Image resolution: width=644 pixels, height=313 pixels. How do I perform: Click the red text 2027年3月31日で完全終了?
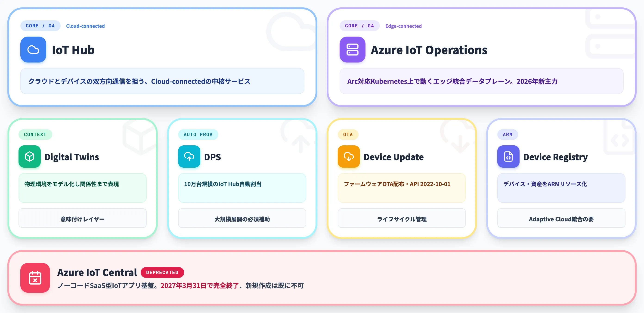200,285
